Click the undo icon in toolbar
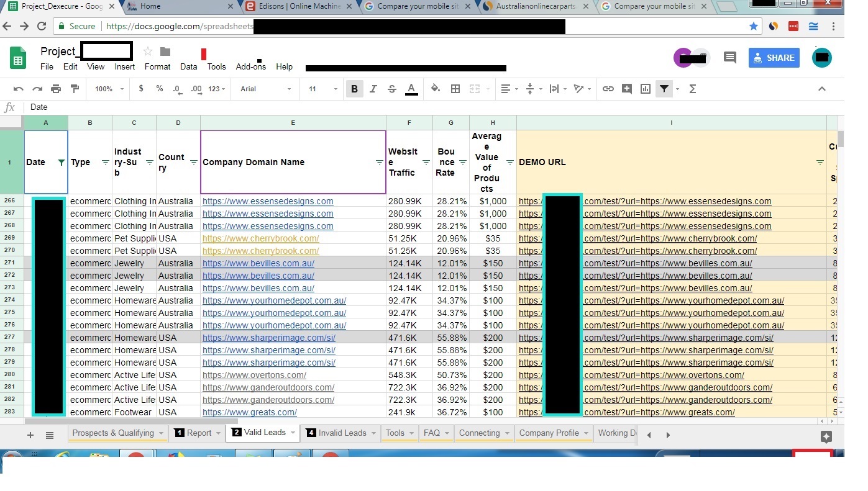The image size is (868, 491). (18, 89)
